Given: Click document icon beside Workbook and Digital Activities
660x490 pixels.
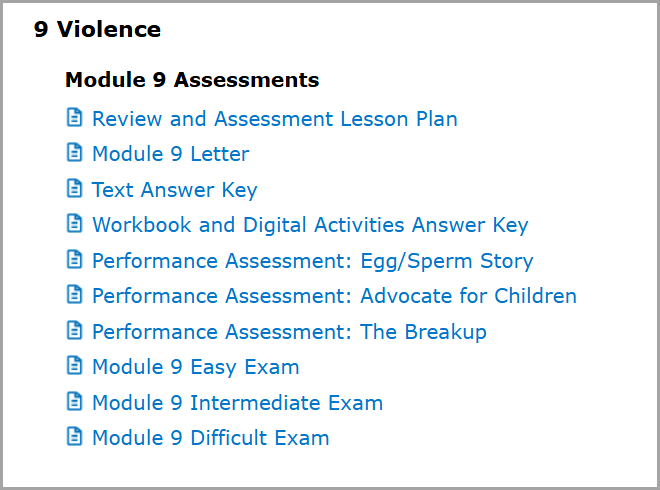Looking at the screenshot, I should [75, 224].
